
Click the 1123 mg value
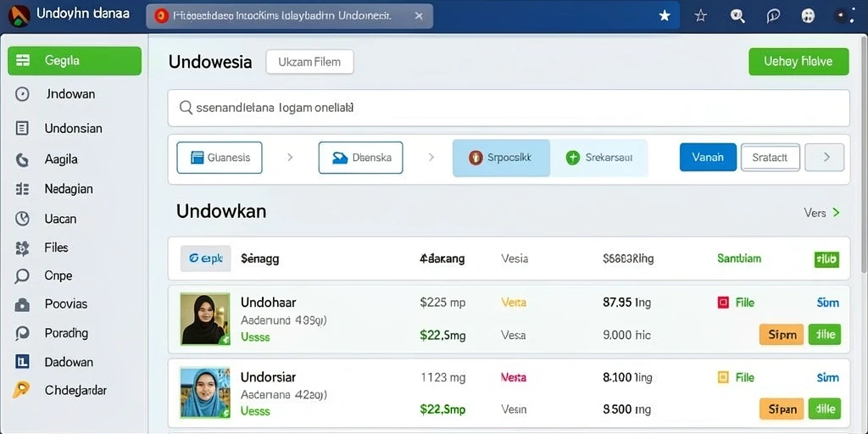pos(442,377)
